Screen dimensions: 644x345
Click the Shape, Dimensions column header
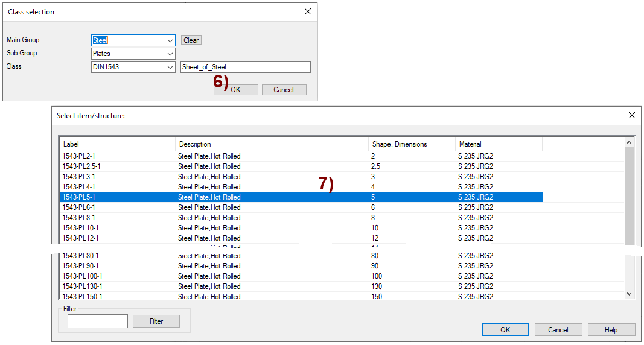[412, 144]
